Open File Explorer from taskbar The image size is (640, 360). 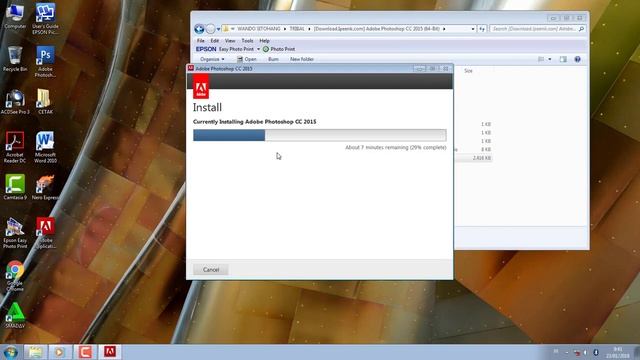tap(35, 352)
